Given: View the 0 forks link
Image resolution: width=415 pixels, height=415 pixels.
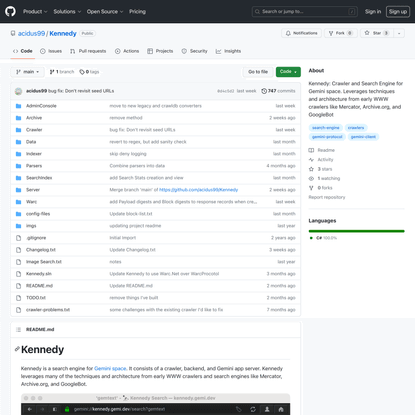Looking at the screenshot, I should pos(320,188).
